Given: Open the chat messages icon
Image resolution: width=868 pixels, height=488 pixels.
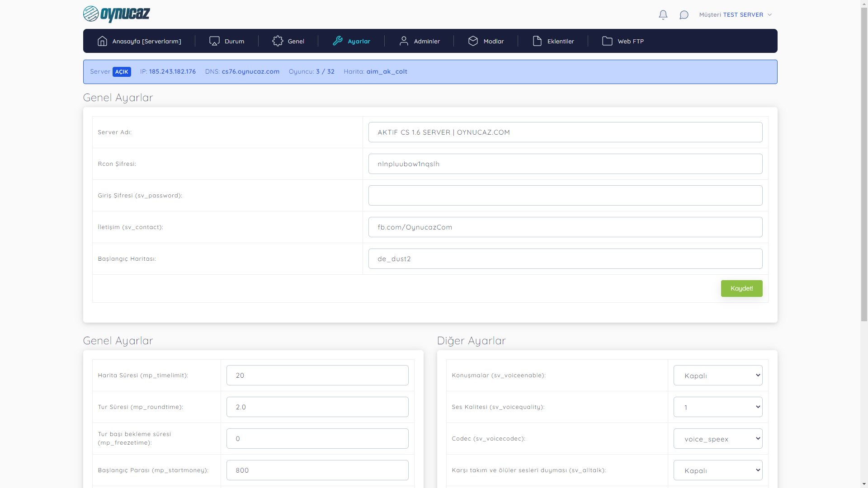Looking at the screenshot, I should point(684,15).
